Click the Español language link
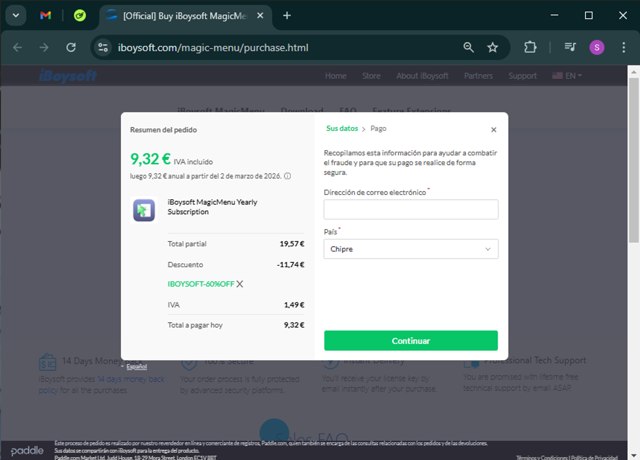 136,367
